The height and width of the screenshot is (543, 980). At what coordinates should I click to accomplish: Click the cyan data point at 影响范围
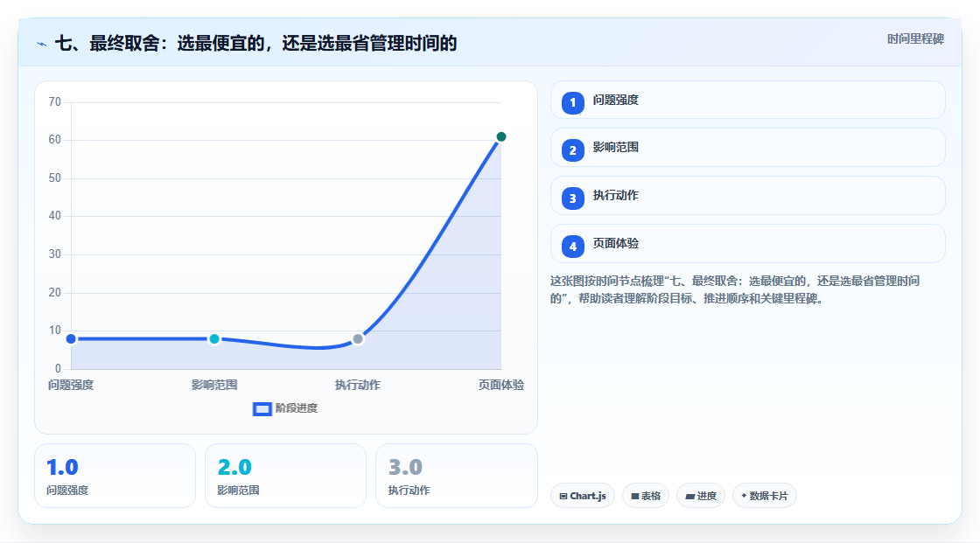coord(214,338)
